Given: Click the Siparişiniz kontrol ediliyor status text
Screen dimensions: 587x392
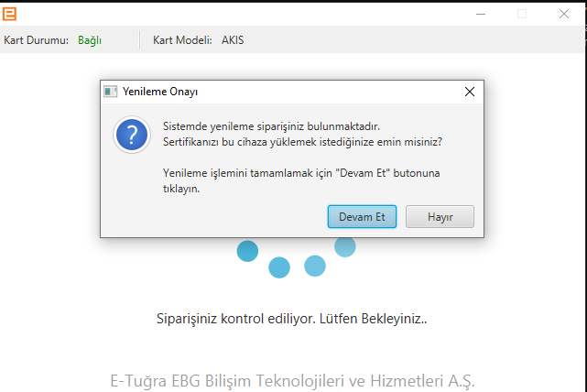Looking at the screenshot, I should [293, 320].
